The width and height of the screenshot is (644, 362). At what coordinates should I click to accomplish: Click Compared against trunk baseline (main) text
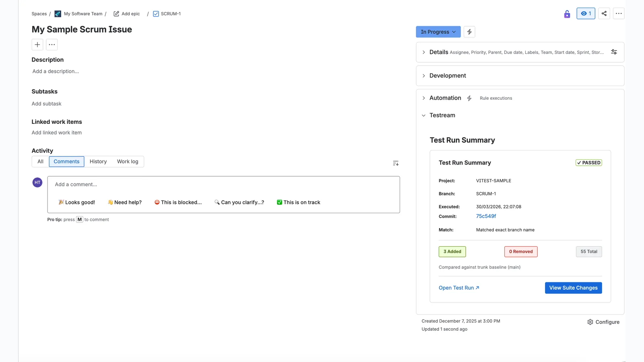[x=479, y=267]
